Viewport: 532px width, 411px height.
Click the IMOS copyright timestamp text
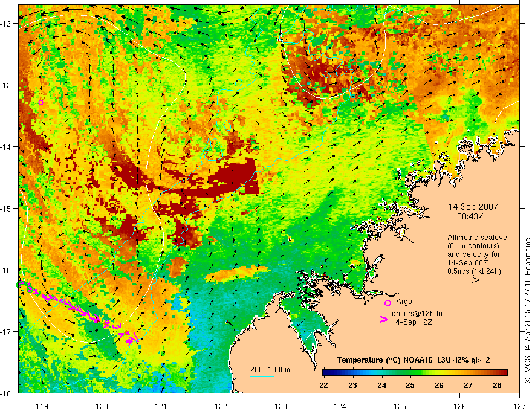click(527, 311)
